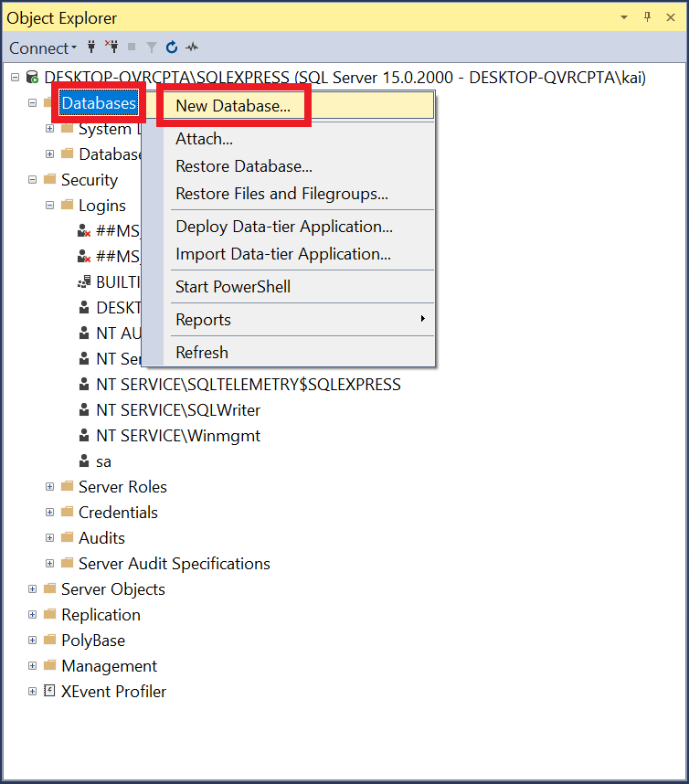Choose Refresh in the context menu
This screenshot has width=689, height=784.
[x=298, y=353]
